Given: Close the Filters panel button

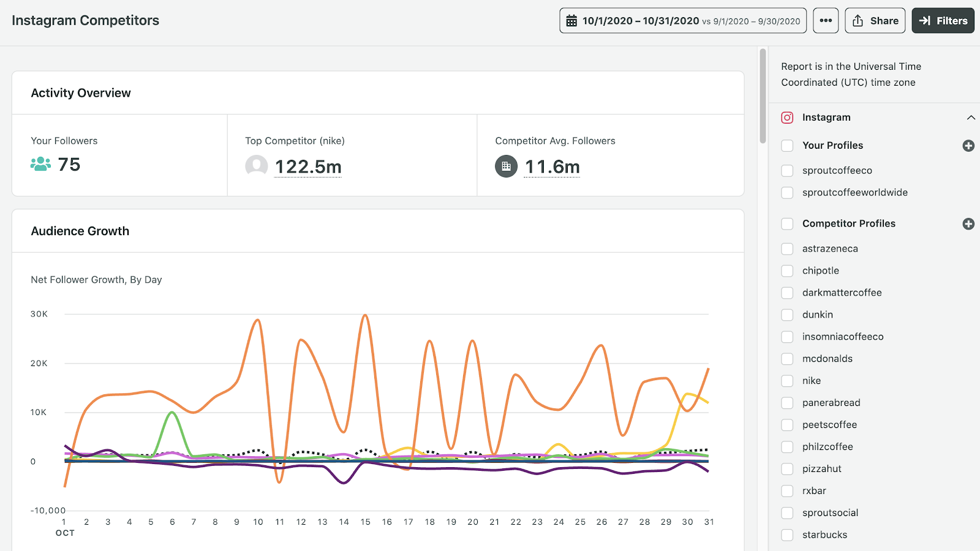Looking at the screenshot, I should [x=943, y=21].
